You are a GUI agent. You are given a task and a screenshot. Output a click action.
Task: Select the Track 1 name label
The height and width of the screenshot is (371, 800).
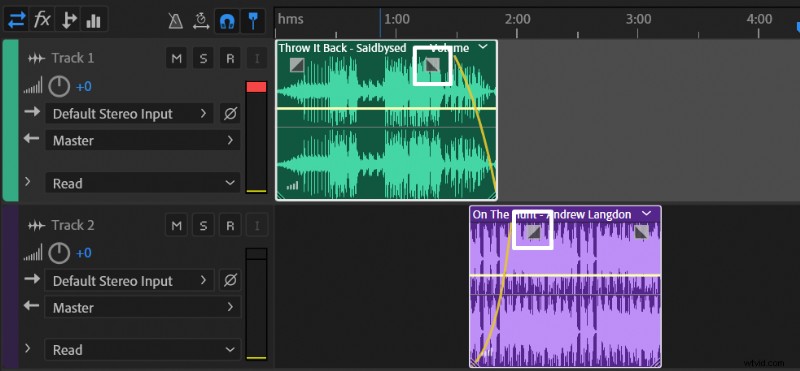72,58
